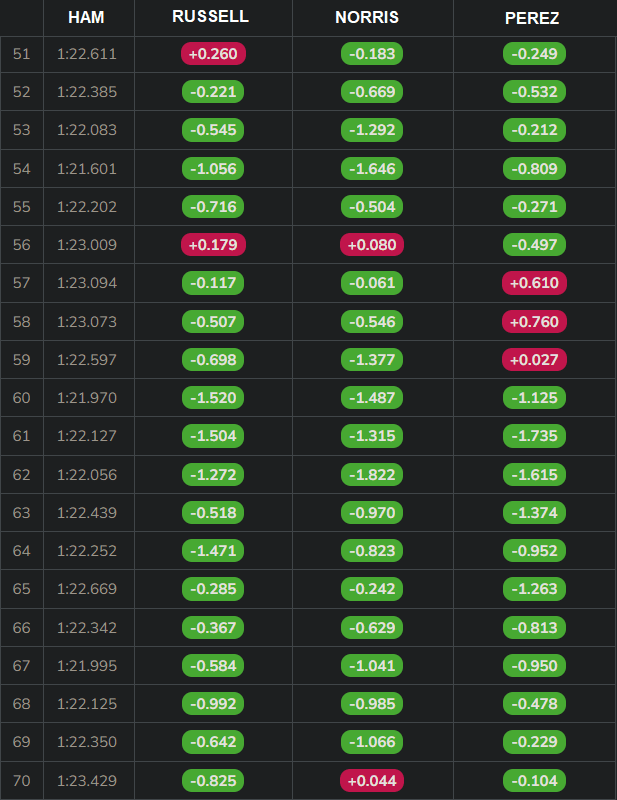
Task: Click the red +0.027 Perez delta badge
Action: (534, 360)
